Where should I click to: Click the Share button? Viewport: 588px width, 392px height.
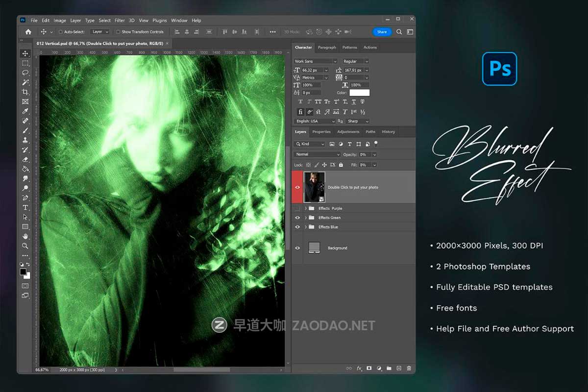(382, 31)
